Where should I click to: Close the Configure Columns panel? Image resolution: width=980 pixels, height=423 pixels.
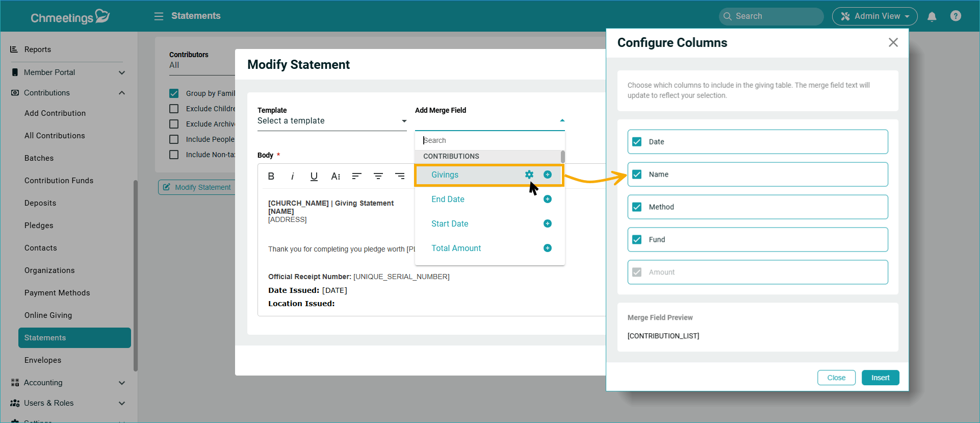[x=893, y=42]
